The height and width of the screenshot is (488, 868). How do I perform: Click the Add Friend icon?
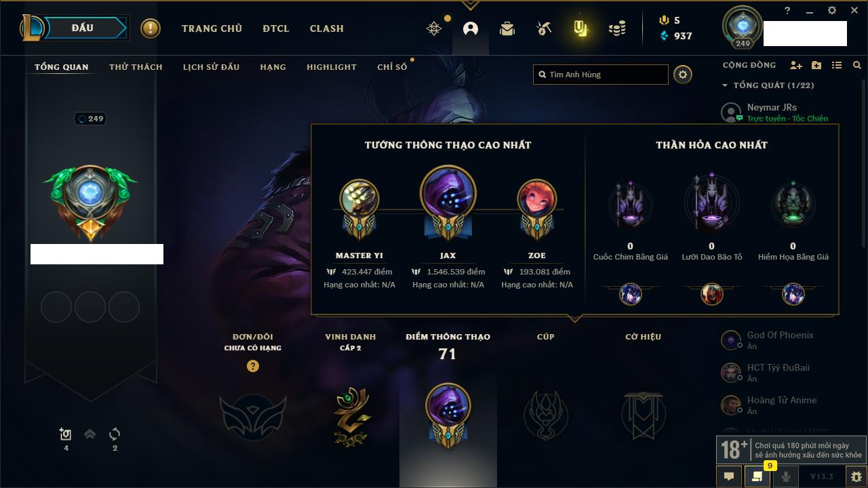point(796,65)
